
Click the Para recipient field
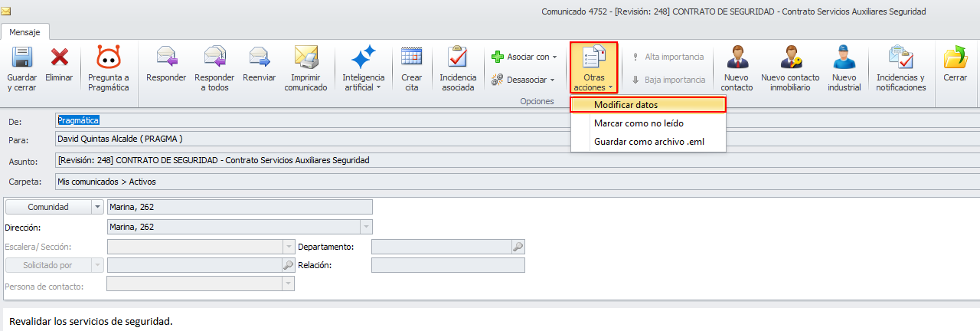point(518,139)
